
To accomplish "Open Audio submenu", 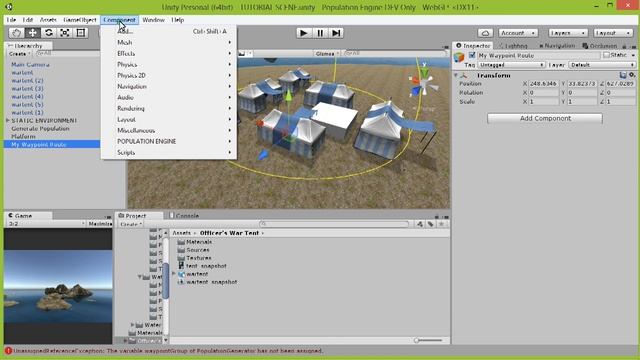I will 169,98.
